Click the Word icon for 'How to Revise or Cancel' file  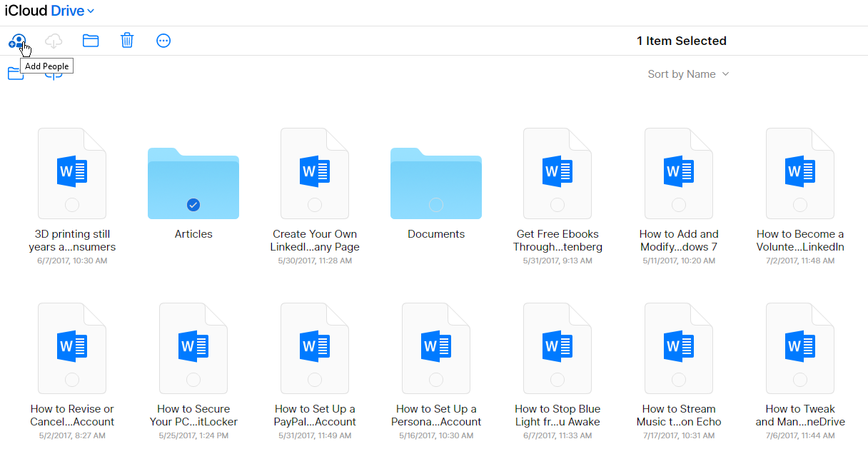[x=72, y=346]
